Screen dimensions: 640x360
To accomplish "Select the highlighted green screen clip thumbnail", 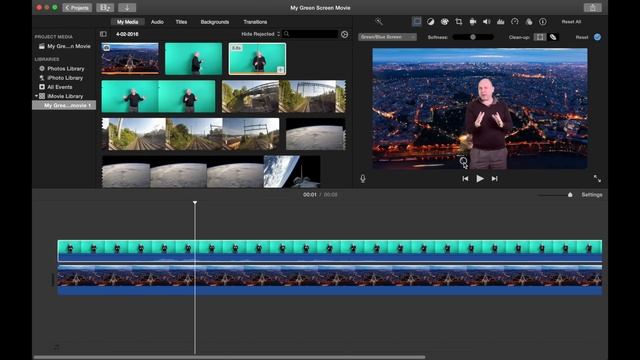I will 257,59.
